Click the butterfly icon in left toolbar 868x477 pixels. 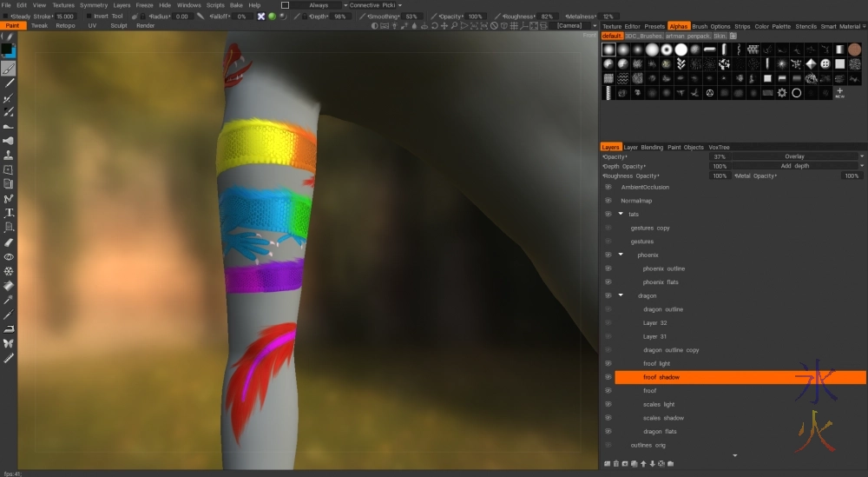tap(9, 343)
